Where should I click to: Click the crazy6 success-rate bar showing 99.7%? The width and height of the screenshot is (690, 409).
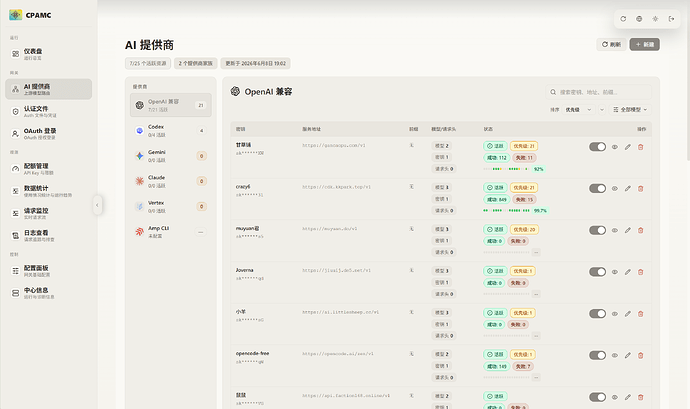516,211
